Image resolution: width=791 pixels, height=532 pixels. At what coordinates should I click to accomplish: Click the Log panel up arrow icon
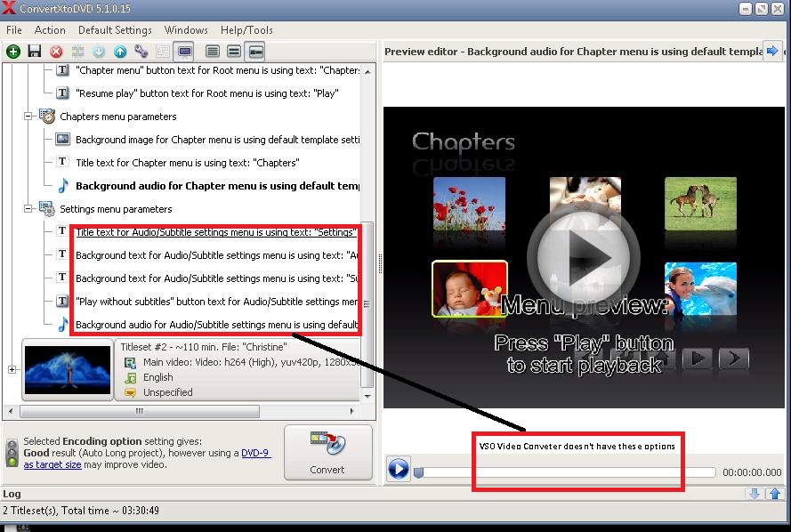[x=775, y=494]
